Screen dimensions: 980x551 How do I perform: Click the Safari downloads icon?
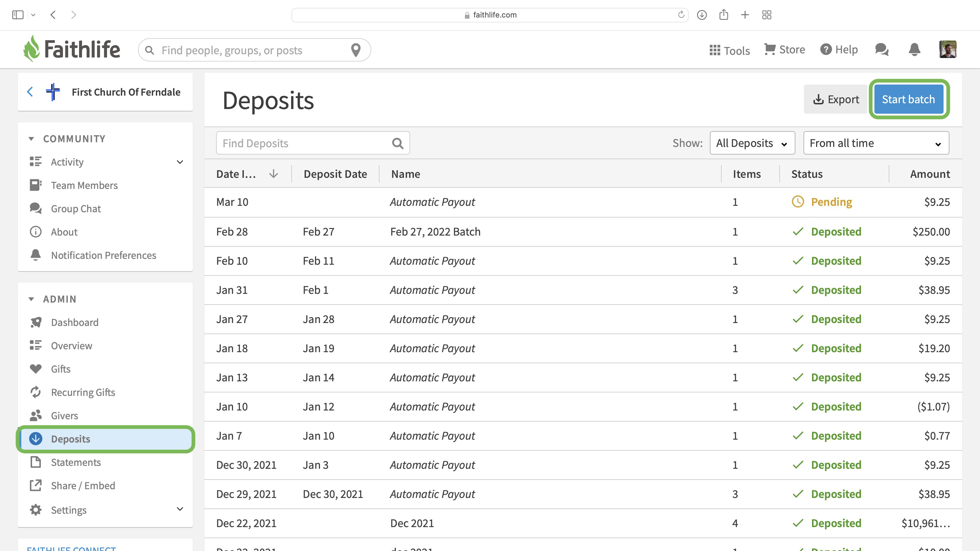pos(702,15)
